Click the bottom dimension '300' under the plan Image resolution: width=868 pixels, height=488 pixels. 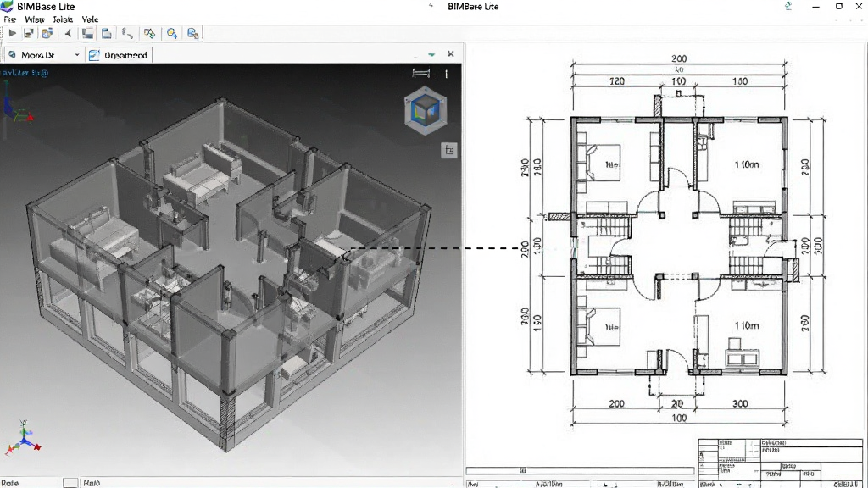pos(740,404)
